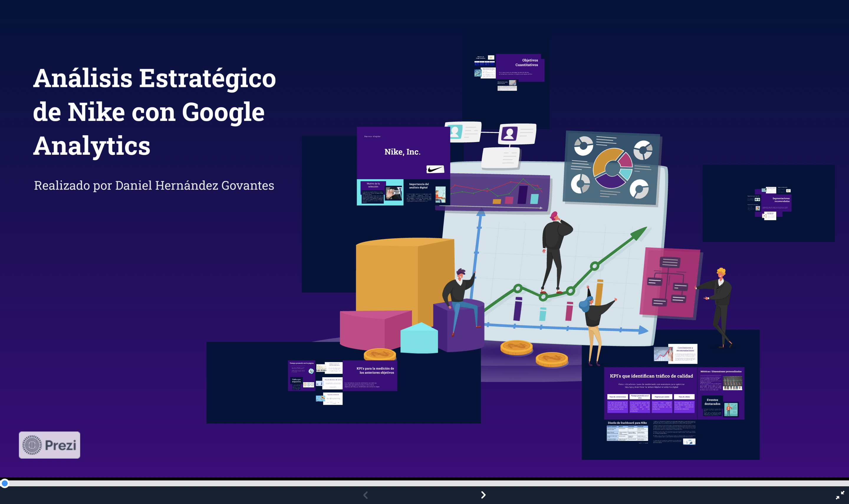The height and width of the screenshot is (504, 849).
Task: Click the Nike swoosh logo
Action: [435, 169]
